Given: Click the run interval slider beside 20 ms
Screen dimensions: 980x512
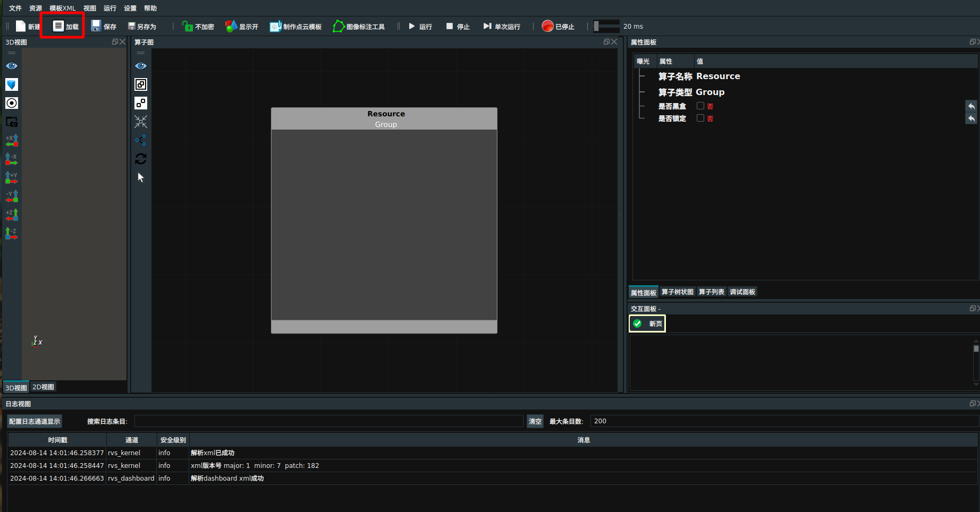Looking at the screenshot, I should pos(606,26).
